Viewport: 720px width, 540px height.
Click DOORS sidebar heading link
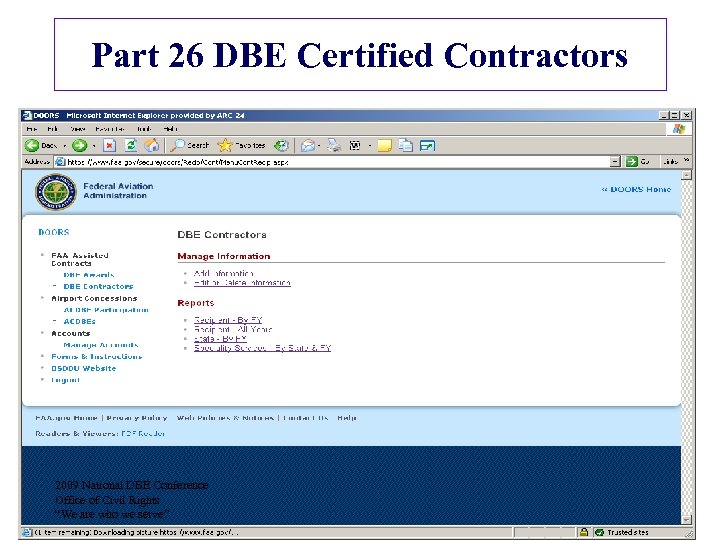click(54, 232)
